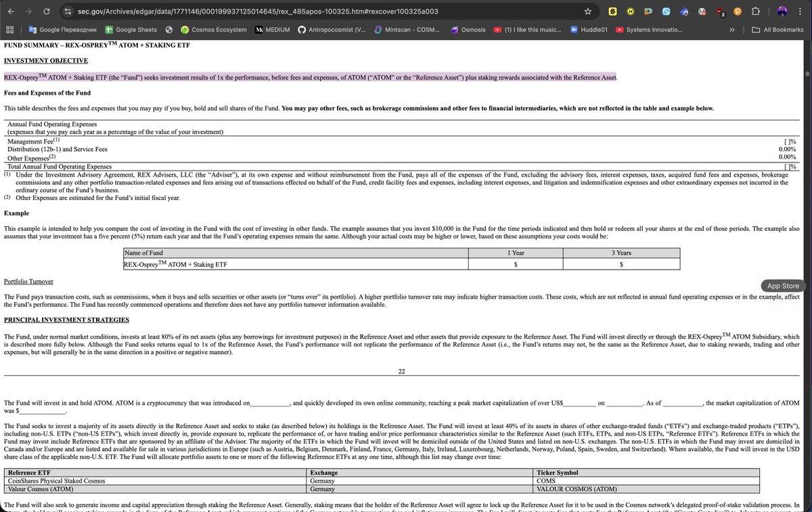This screenshot has height=512, width=812.
Task: Click the 'Example' section heading
Action: click(16, 213)
